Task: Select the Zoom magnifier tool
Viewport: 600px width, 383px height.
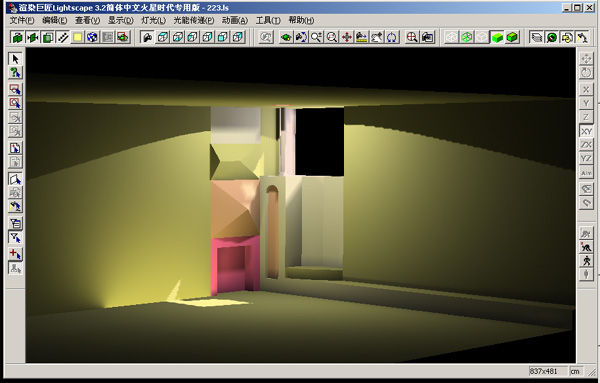Action: click(x=316, y=37)
